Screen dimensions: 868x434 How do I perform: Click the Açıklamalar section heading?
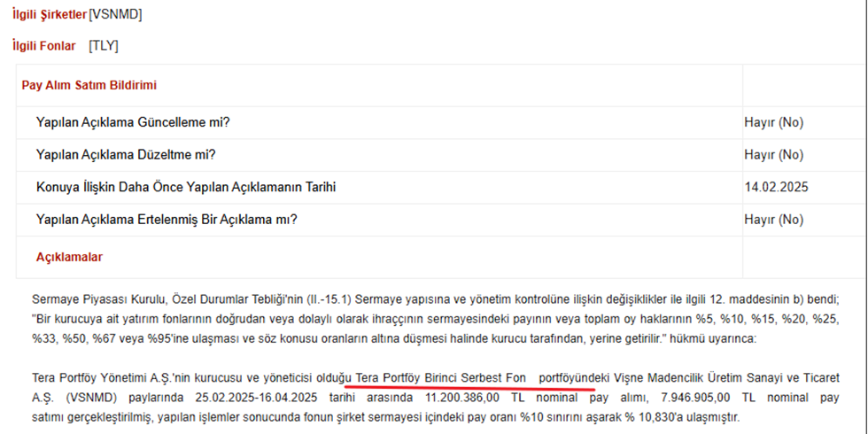[69, 257]
